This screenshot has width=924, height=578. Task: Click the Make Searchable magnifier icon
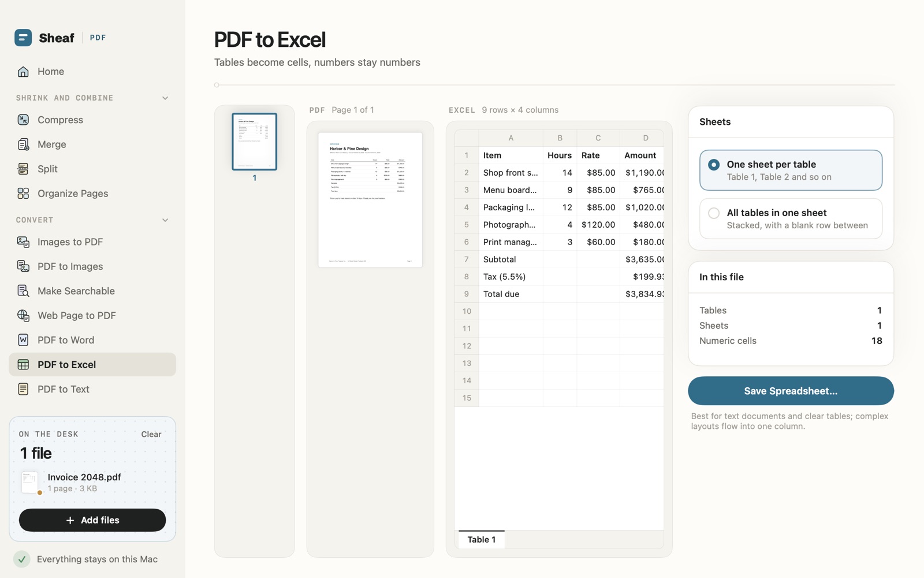pyautogui.click(x=23, y=291)
